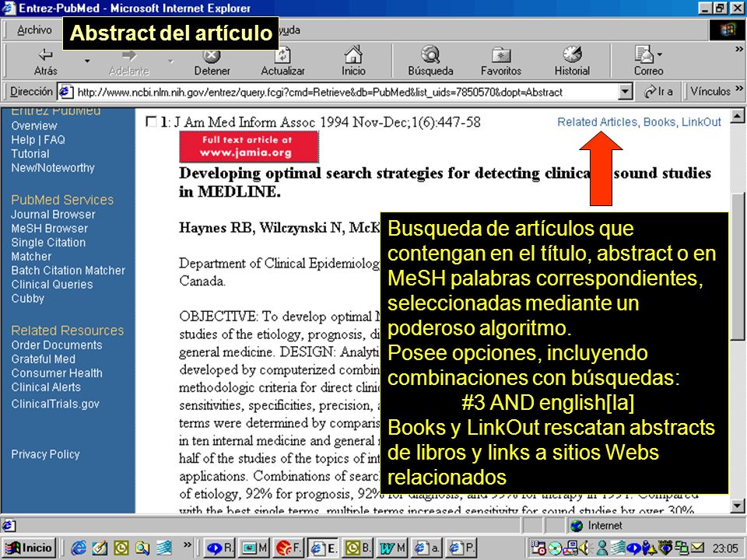
Task: Click the Adelante forward arrow
Action: click(x=128, y=61)
